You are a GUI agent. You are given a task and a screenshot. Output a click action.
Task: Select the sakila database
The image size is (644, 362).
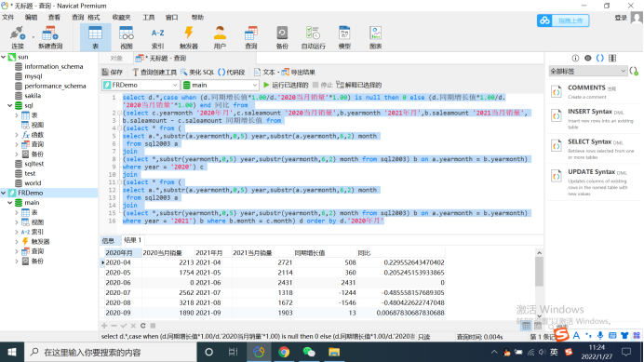coord(33,96)
